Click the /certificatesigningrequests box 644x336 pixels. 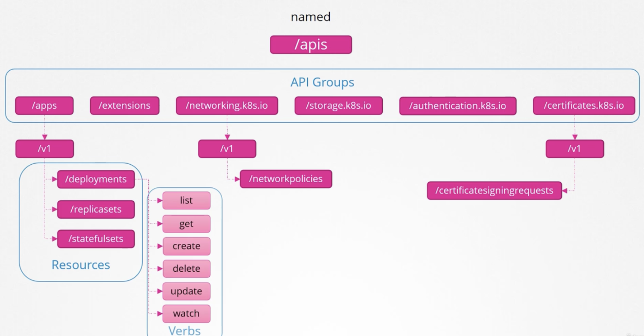pyautogui.click(x=494, y=191)
